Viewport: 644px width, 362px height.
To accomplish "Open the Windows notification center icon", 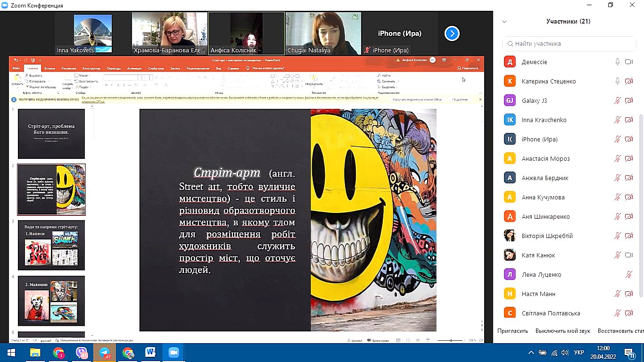I will pyautogui.click(x=629, y=353).
